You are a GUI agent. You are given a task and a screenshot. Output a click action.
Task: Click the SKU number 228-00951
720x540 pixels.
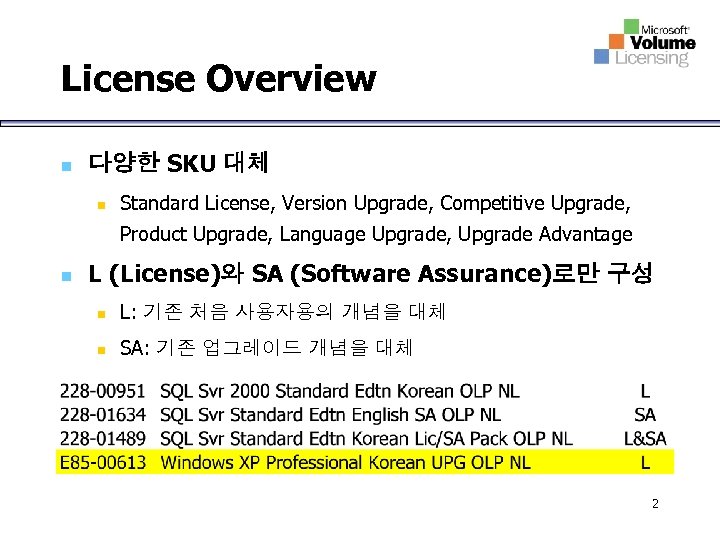click(102, 391)
